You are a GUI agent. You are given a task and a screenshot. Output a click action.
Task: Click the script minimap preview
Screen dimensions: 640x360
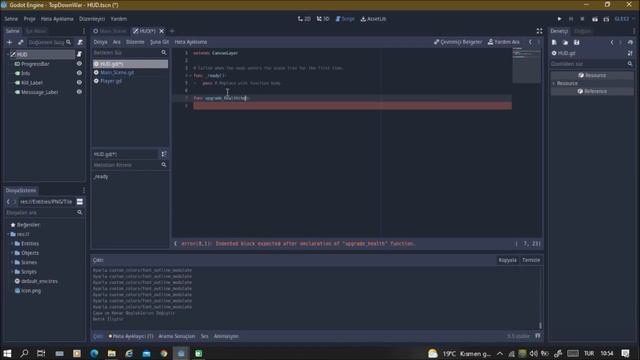click(527, 65)
